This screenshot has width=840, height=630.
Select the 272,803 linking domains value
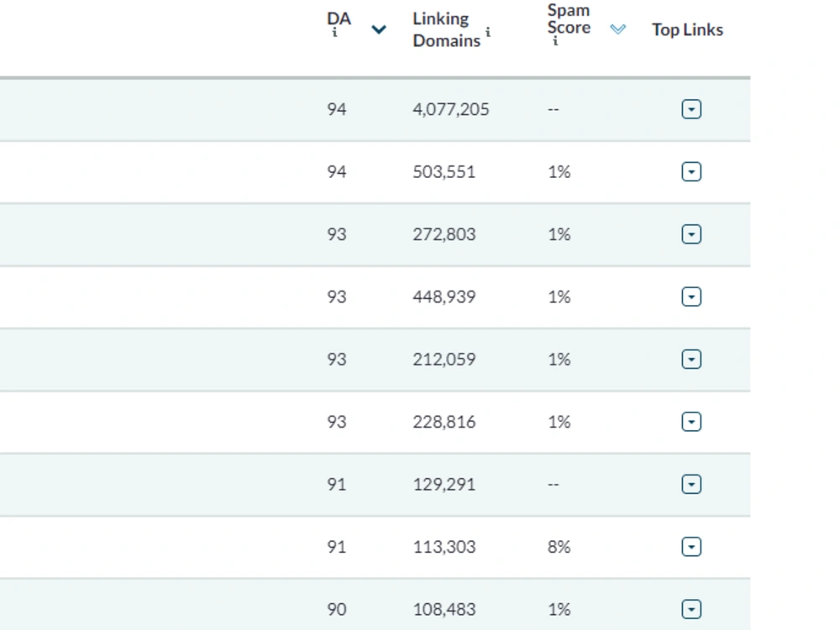tap(444, 234)
